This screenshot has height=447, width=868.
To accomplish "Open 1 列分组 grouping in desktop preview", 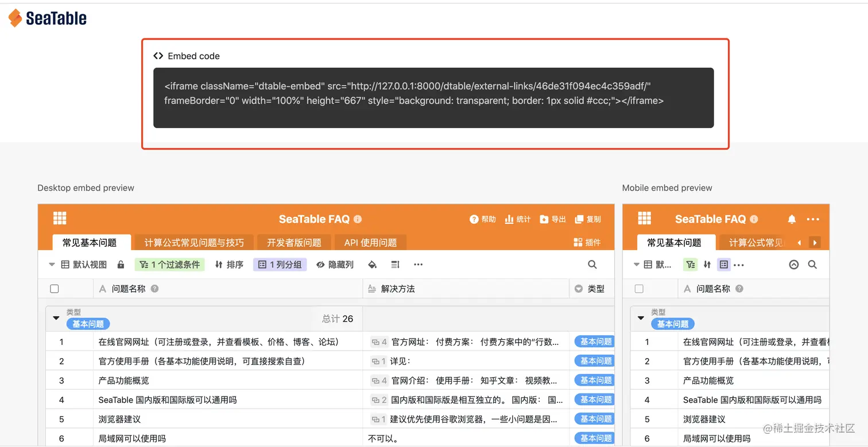I will pyautogui.click(x=280, y=265).
